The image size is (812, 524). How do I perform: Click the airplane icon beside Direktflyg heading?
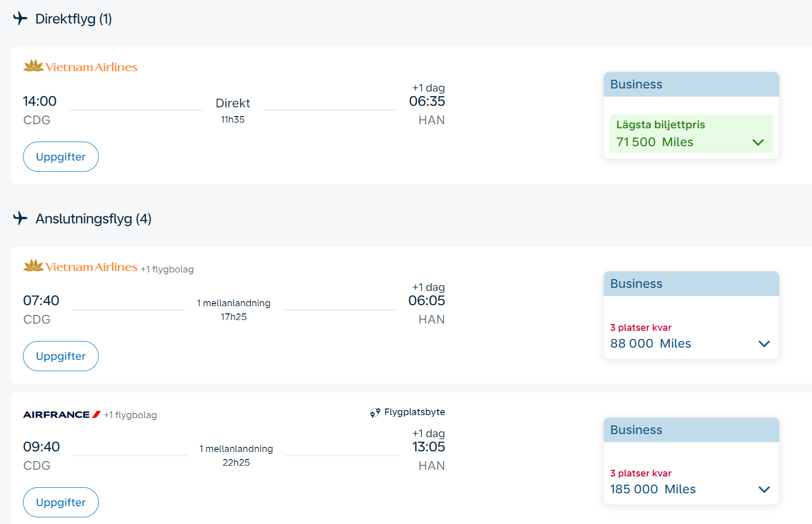pos(20,18)
